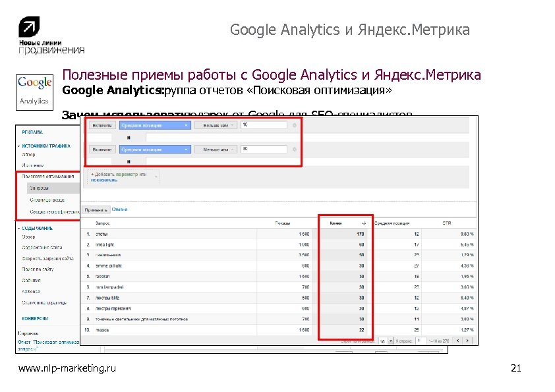Open Содержание сайта in the sidebar

(42, 247)
